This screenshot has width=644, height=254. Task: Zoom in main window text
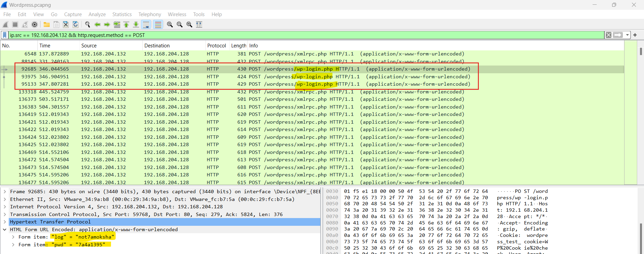[x=170, y=25]
